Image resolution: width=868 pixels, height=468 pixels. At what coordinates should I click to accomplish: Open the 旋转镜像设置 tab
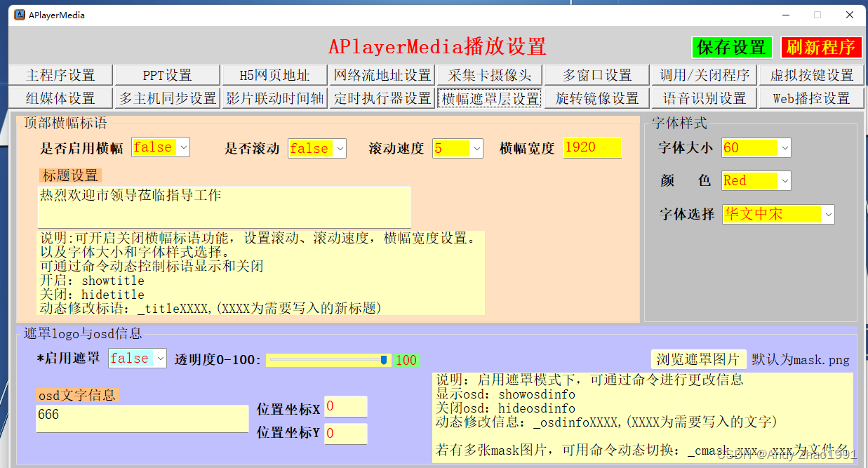tap(597, 98)
